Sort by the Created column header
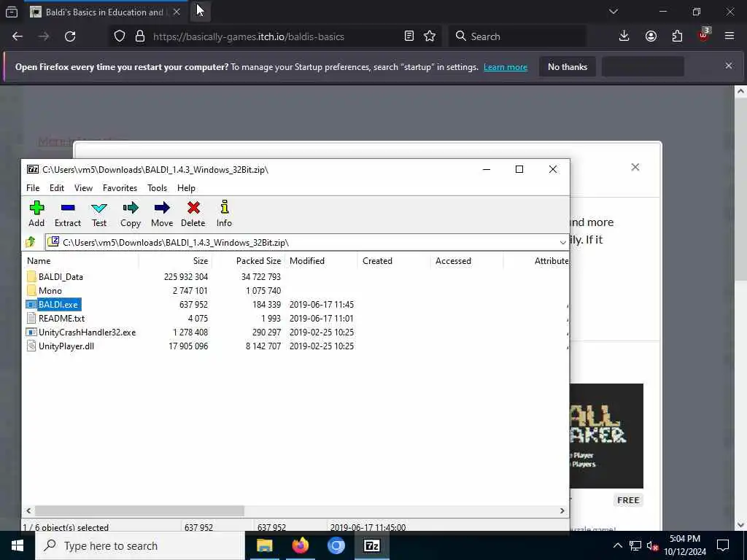The image size is (747, 560). click(x=394, y=261)
